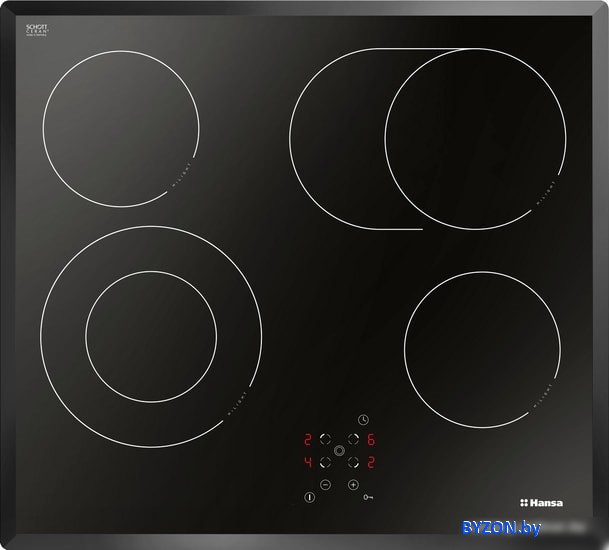The width and height of the screenshot is (609, 550).
Task: Tap the key lock icon
Action: pyautogui.click(x=368, y=497)
